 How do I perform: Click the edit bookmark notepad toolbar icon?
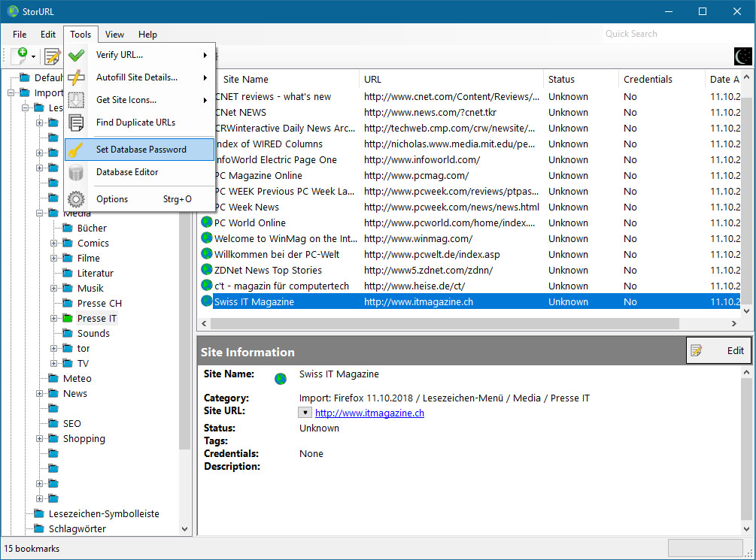(52, 56)
